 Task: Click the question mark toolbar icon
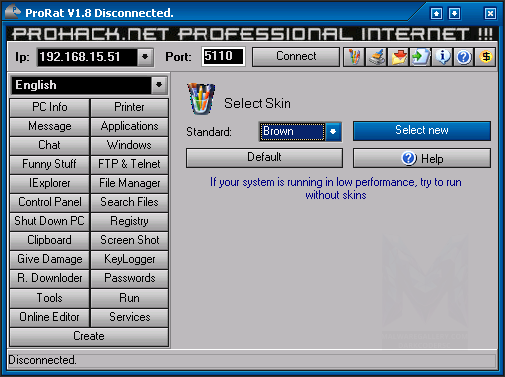coord(464,57)
